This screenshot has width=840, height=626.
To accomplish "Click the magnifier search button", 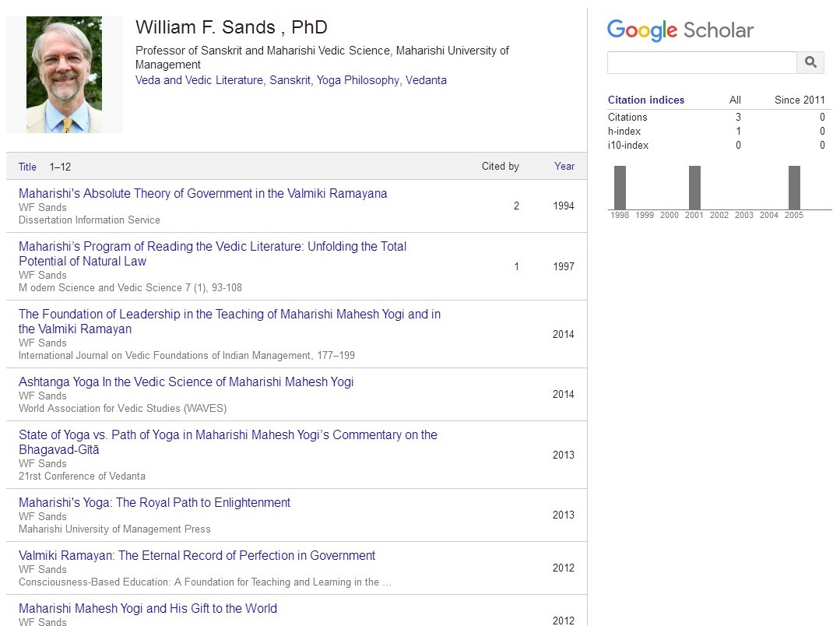I will [x=810, y=62].
